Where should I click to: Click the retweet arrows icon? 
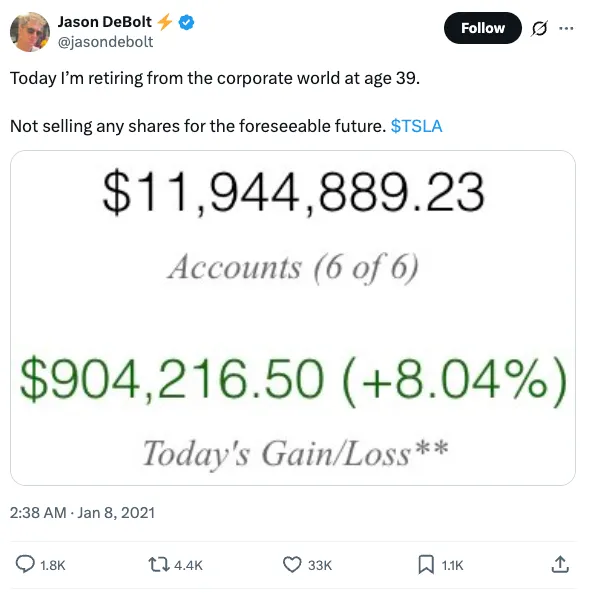tap(159, 564)
